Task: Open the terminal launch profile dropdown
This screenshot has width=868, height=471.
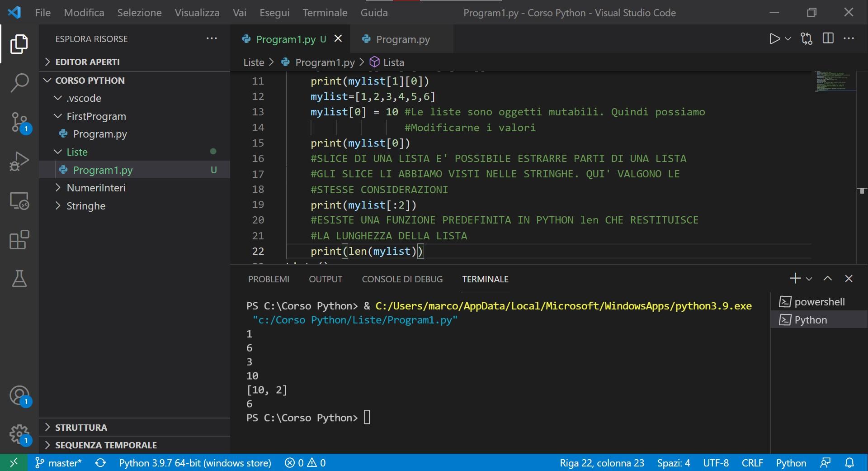Action: (x=809, y=279)
